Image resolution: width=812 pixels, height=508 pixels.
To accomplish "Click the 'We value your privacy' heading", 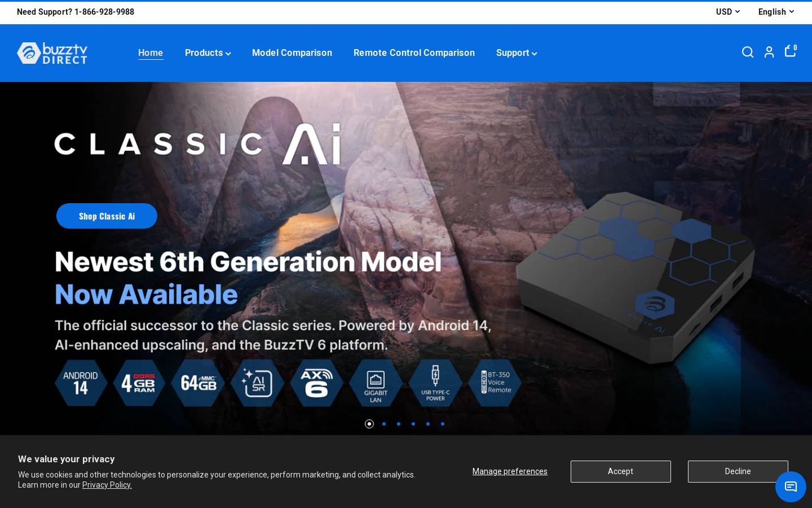I will coord(67,459).
